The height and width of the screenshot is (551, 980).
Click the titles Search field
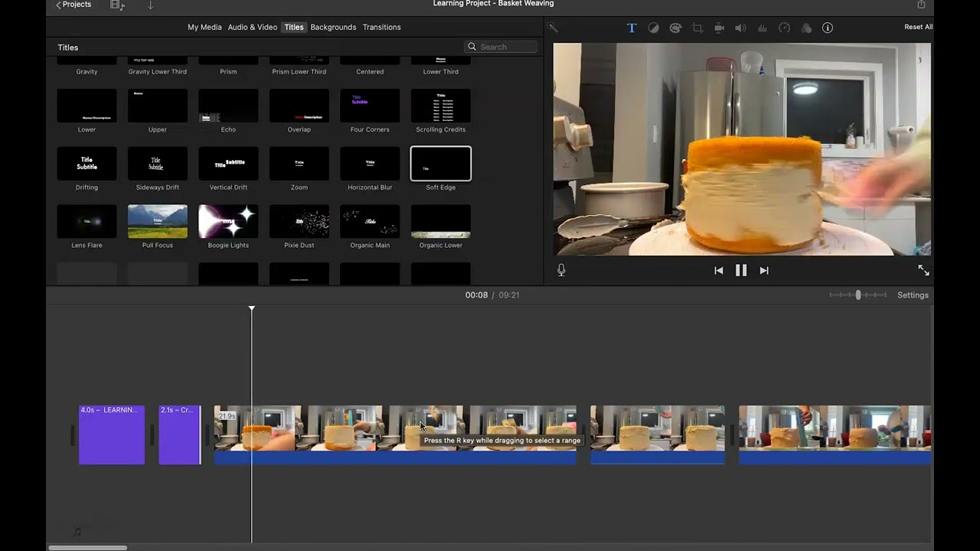pyautogui.click(x=501, y=47)
